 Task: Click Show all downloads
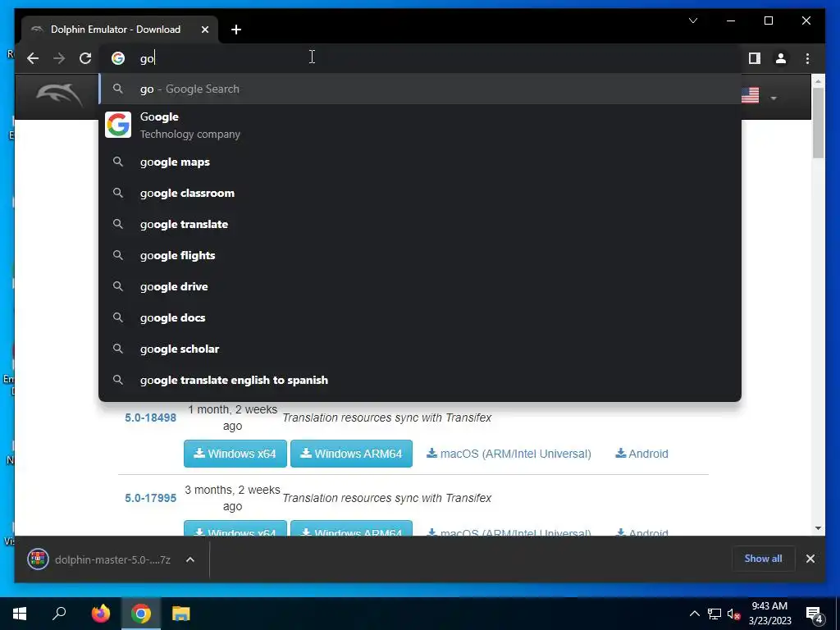pyautogui.click(x=763, y=559)
